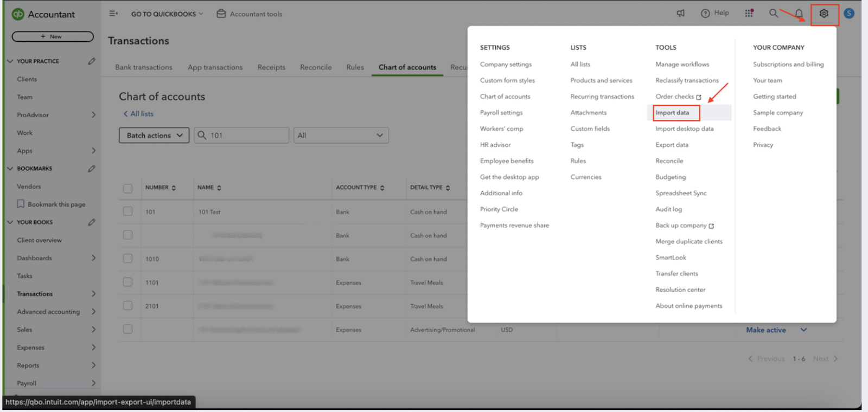The image size is (868, 412).
Task: Expand Apps submenu chevron
Action: 93,151
